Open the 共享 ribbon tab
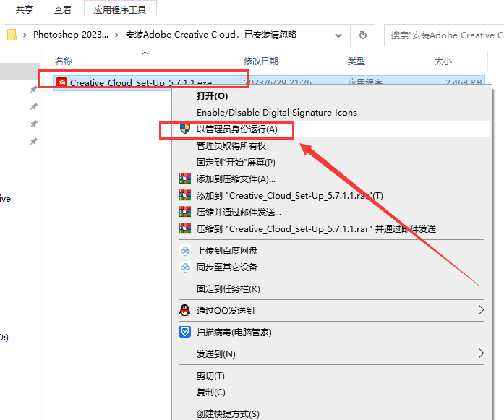504x420 pixels. click(x=25, y=9)
